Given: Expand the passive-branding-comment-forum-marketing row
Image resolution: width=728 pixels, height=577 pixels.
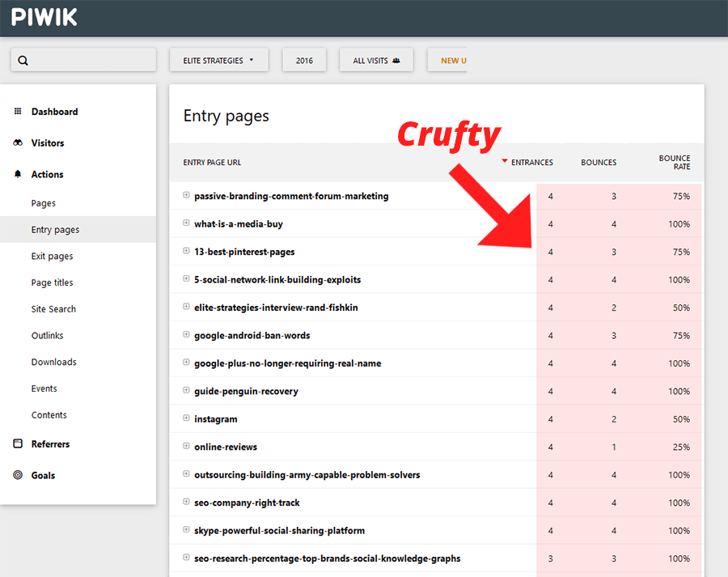Looking at the screenshot, I should click(186, 196).
